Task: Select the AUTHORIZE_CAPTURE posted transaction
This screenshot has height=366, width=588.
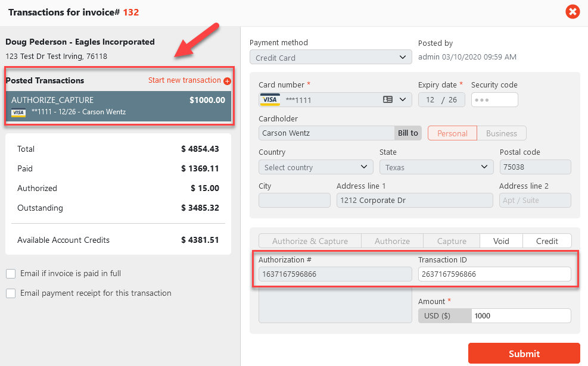Action: pos(118,106)
